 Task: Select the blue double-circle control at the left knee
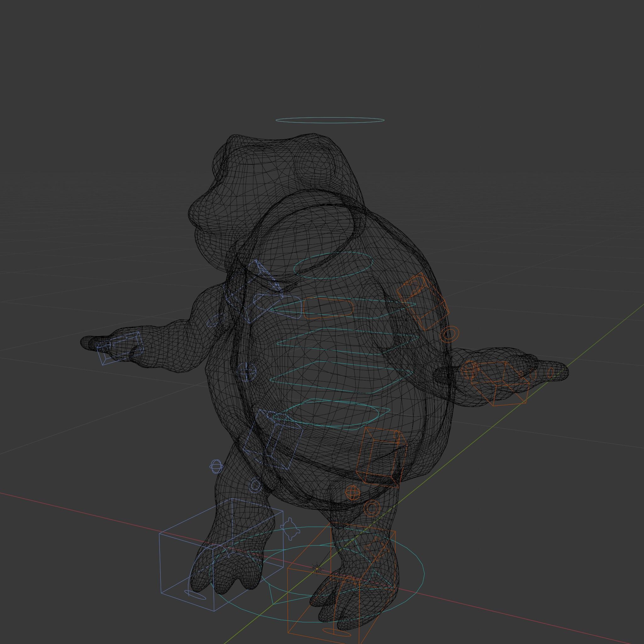(255, 485)
